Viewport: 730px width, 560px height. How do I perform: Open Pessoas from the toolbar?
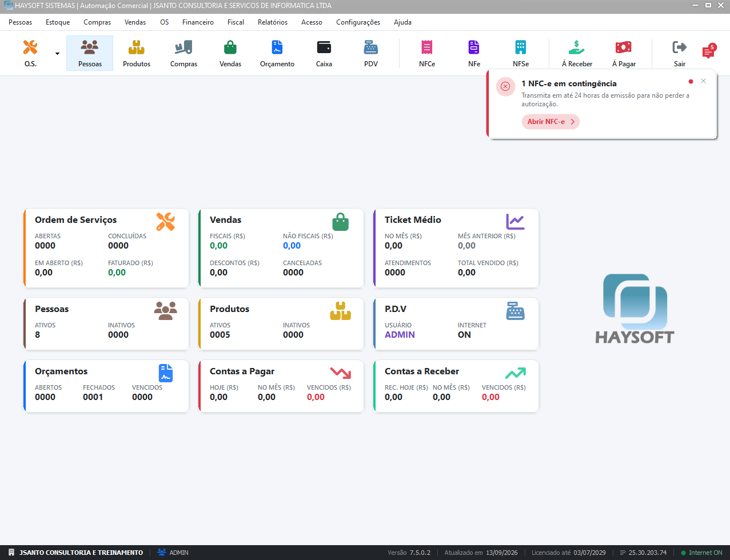click(x=90, y=53)
